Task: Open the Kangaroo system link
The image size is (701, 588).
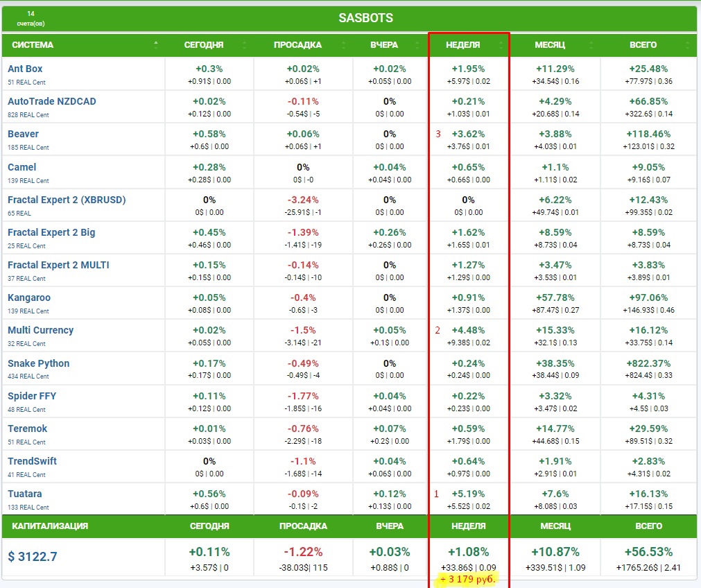Action: click(x=29, y=297)
